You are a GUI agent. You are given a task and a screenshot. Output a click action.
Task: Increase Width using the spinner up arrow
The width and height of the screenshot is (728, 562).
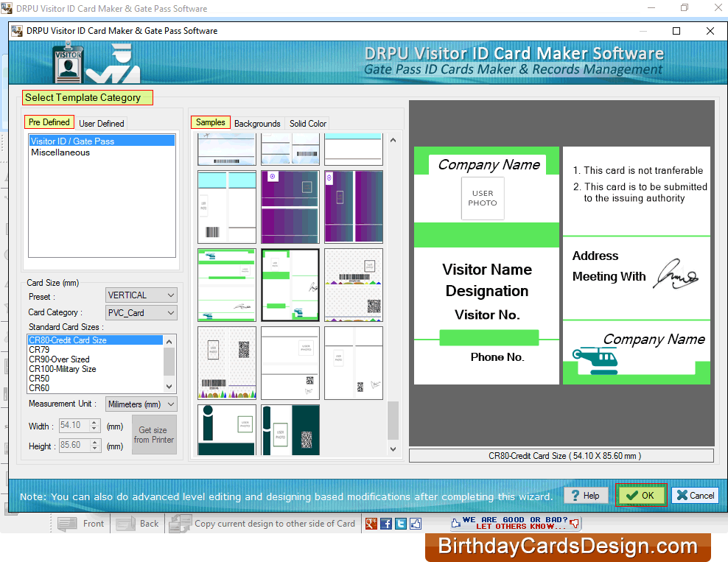(x=94, y=422)
